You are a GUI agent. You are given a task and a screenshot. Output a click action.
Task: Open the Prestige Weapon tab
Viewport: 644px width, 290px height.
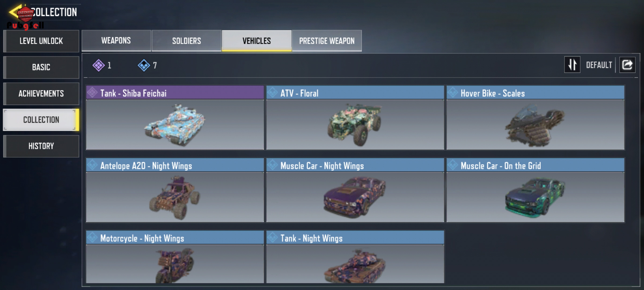[327, 41]
